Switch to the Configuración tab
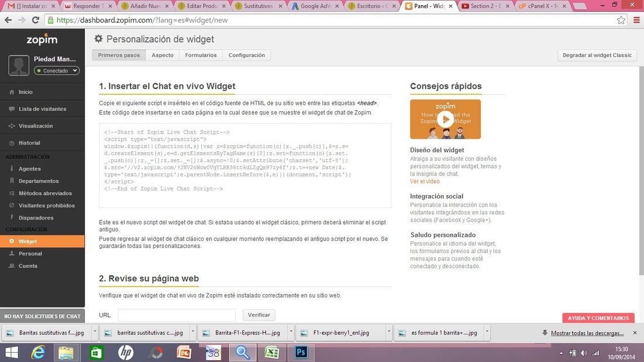This screenshot has height=362, width=644. coord(246,55)
